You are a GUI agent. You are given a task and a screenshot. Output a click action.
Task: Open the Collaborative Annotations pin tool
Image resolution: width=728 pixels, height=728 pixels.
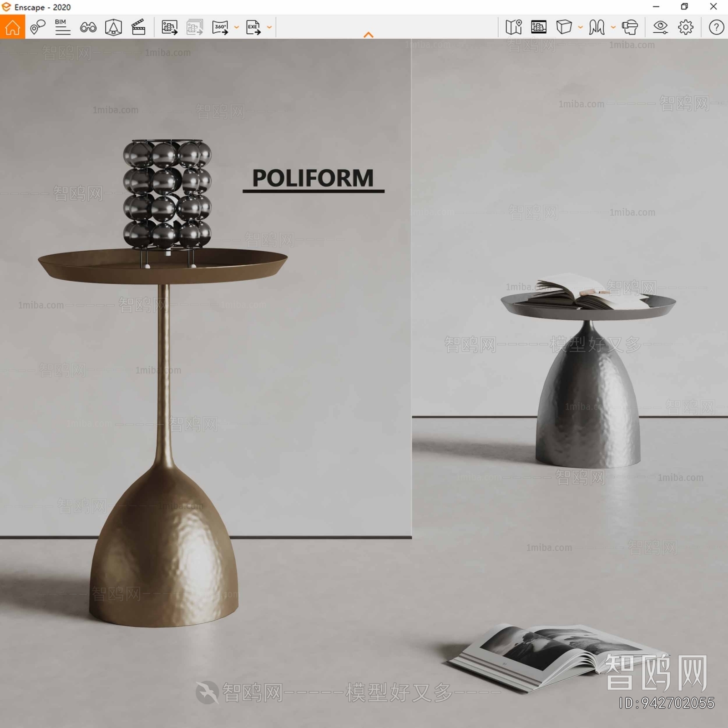(x=37, y=27)
